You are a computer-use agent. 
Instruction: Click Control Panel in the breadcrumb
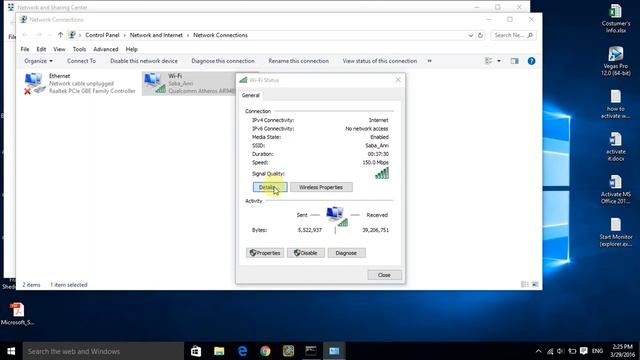[x=102, y=35]
